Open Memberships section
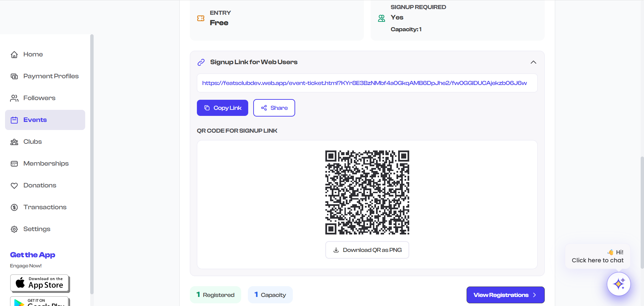The image size is (644, 306). [x=45, y=164]
